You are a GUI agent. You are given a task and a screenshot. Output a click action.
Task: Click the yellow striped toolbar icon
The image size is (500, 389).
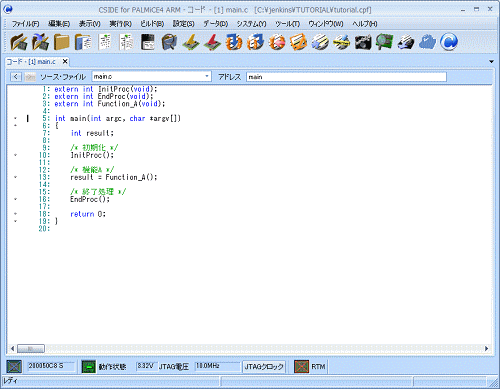342,42
